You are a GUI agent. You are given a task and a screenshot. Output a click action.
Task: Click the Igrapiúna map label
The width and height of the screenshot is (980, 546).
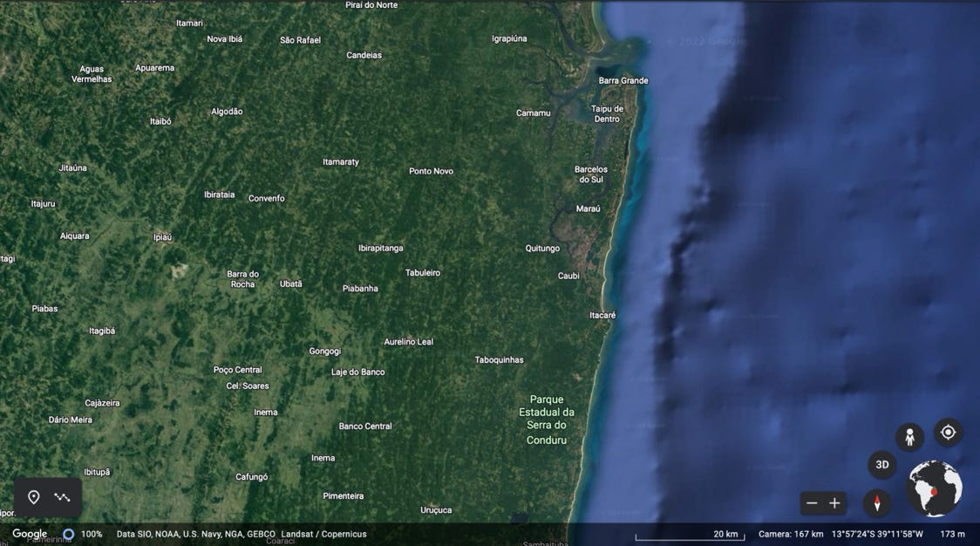pyautogui.click(x=509, y=38)
